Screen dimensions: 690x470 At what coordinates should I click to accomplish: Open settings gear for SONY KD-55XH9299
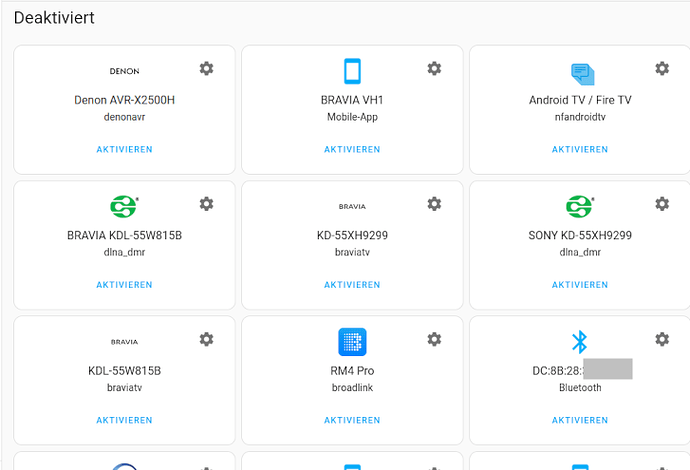point(662,204)
